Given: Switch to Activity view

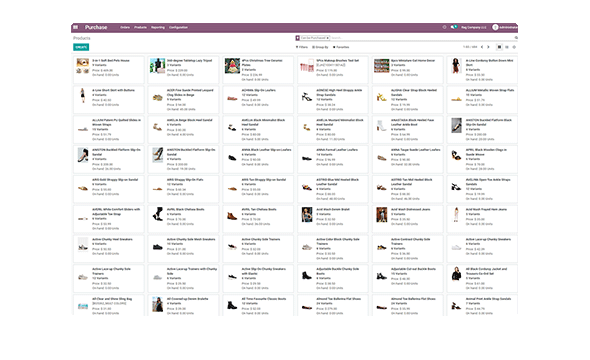Looking at the screenshot, I should pyautogui.click(x=514, y=47).
